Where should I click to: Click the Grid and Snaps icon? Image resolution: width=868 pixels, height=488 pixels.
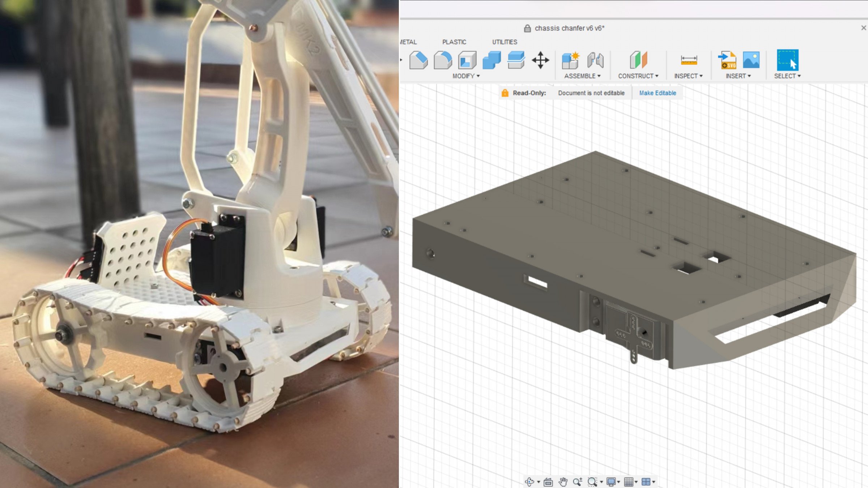click(x=629, y=481)
